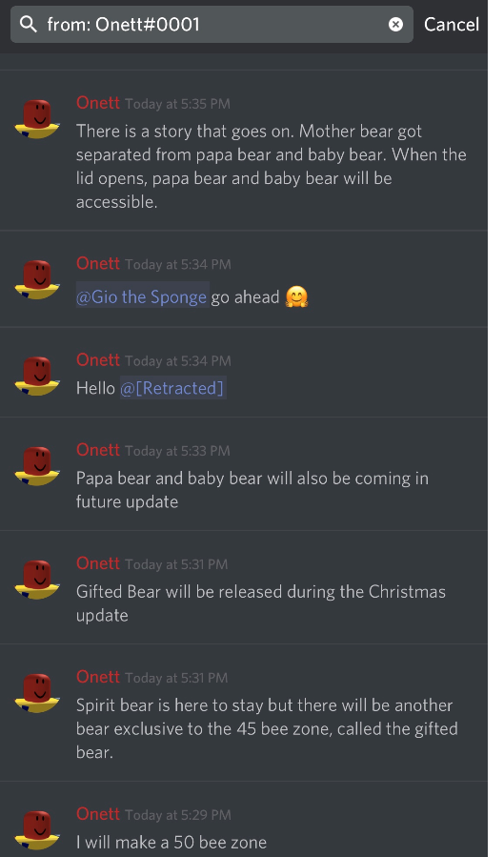Click Onett's avatar next to 'Hello' message
The image size is (504, 857).
[37, 376]
